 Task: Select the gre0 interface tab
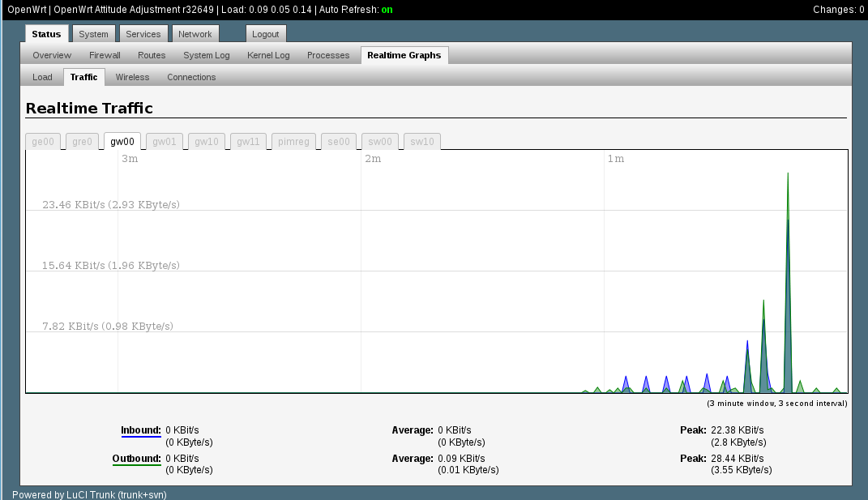(82, 142)
